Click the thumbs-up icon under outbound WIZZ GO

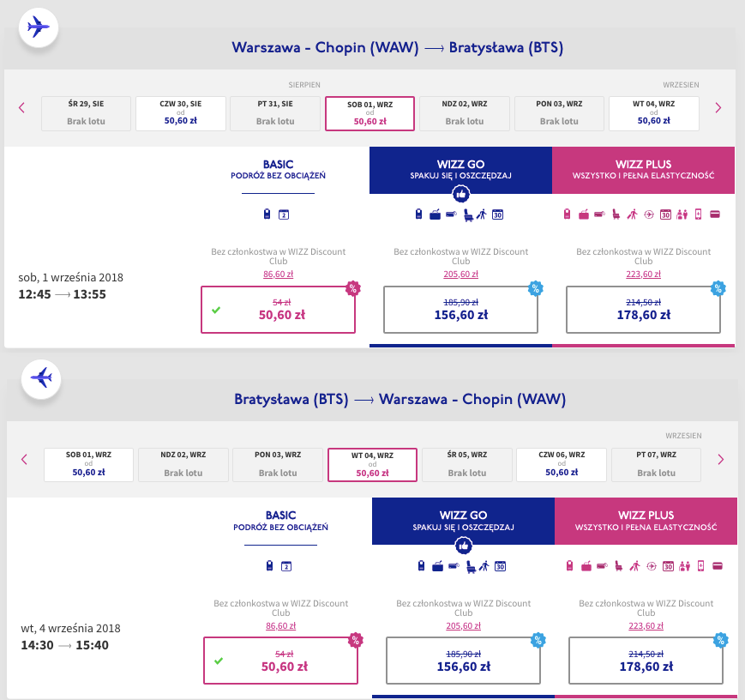coord(460,195)
